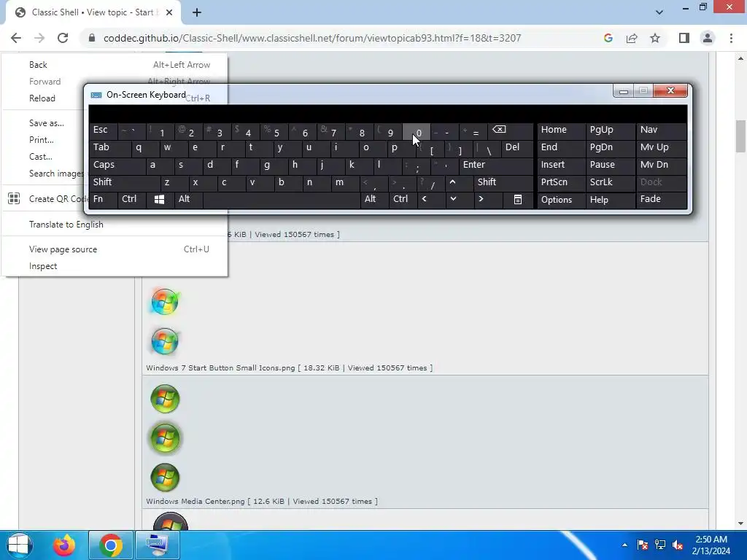The height and width of the screenshot is (560, 747).
Task: Toggle right Shift key on keyboard
Action: click(x=503, y=182)
